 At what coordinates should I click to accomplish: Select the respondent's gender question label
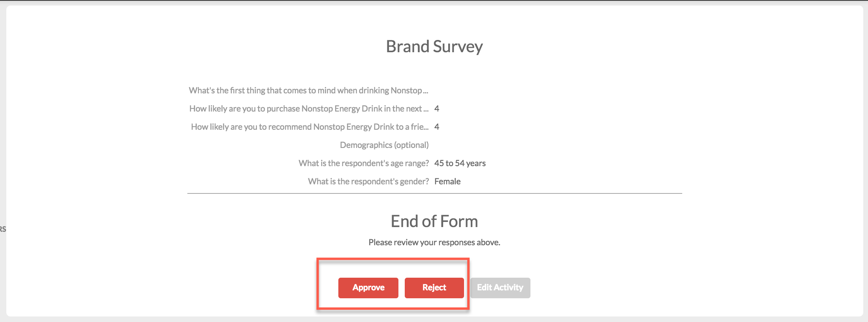368,182
